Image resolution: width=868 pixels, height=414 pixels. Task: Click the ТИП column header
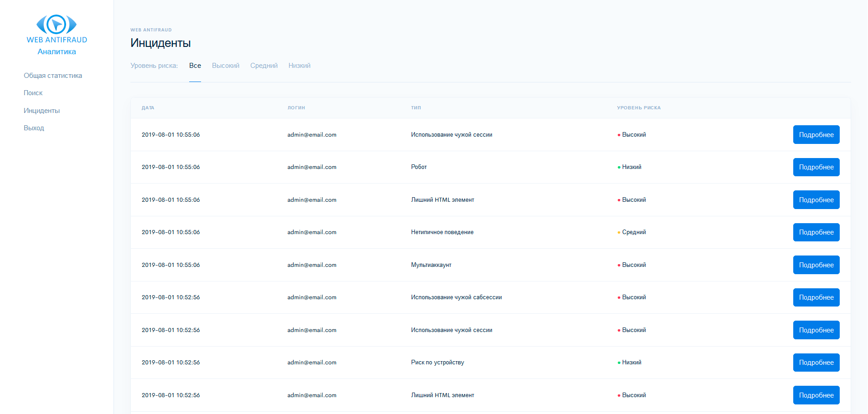point(416,108)
